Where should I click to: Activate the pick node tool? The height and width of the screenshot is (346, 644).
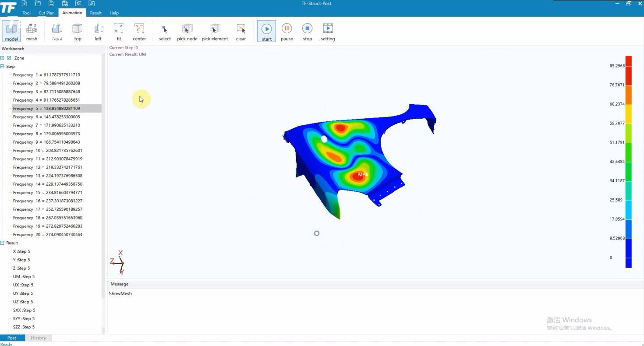(187, 32)
